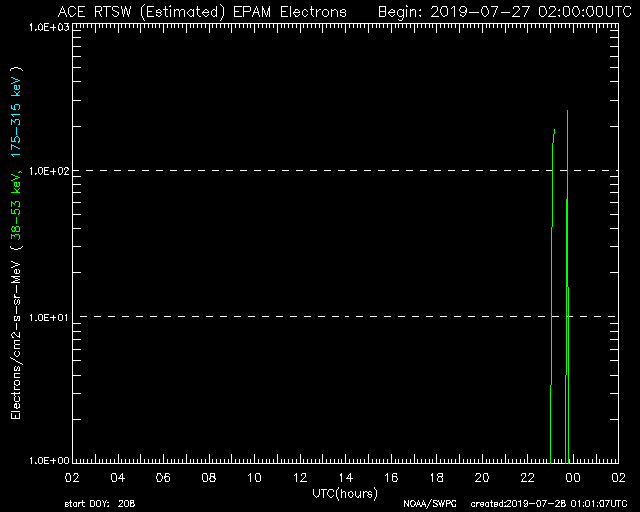
Task: Click the 04 hour tick label
Action: click(x=118, y=477)
